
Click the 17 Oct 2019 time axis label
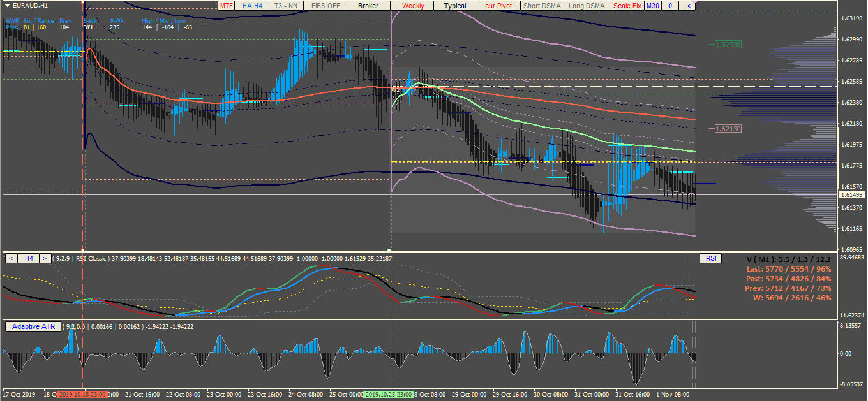[20, 395]
